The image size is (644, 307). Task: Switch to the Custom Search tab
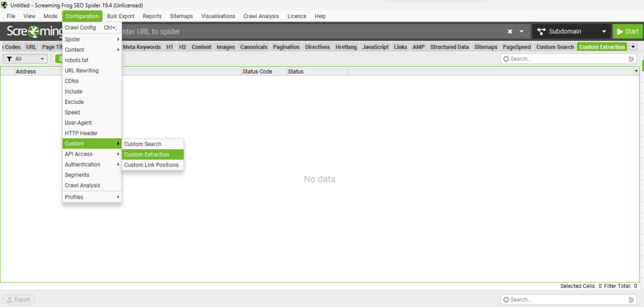555,47
